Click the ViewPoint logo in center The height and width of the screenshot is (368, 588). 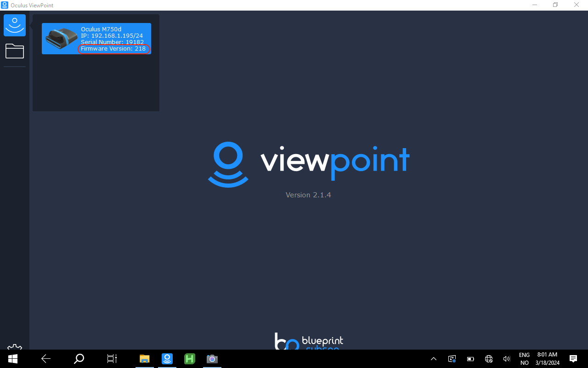point(308,164)
